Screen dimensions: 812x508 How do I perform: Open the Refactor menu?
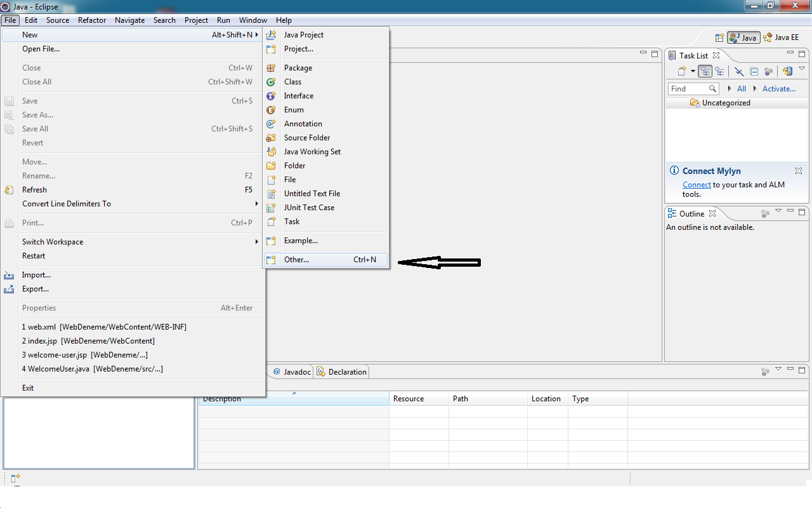(x=92, y=20)
